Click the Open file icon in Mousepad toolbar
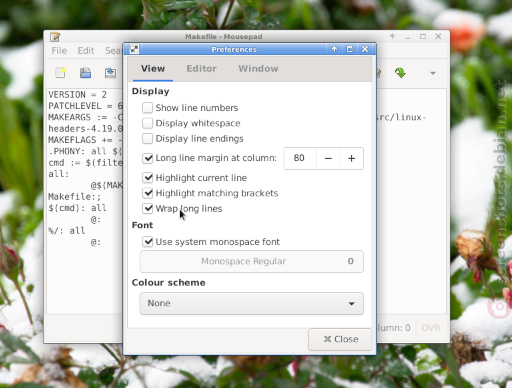The width and height of the screenshot is (512, 388). [85, 73]
